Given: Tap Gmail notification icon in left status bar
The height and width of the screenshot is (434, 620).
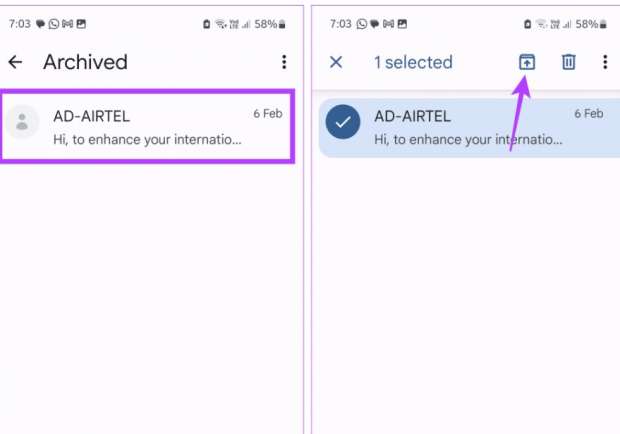Looking at the screenshot, I should pyautogui.click(x=67, y=24).
